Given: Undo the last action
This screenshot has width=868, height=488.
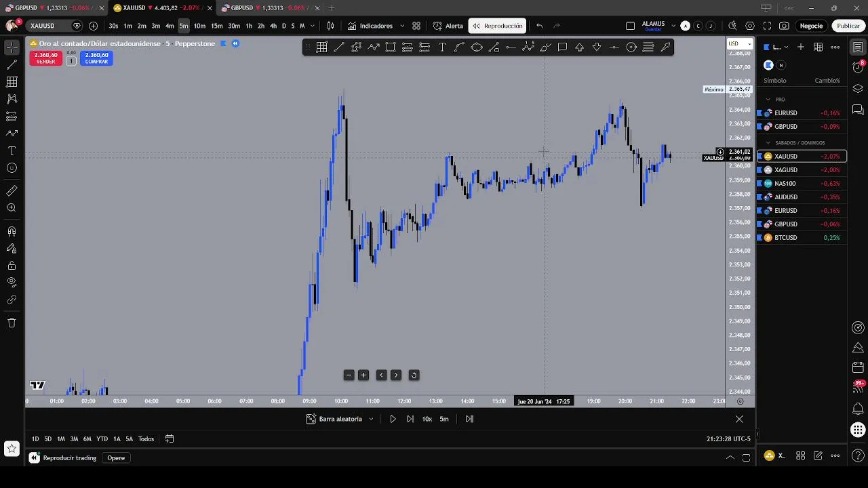Looking at the screenshot, I should click(540, 26).
